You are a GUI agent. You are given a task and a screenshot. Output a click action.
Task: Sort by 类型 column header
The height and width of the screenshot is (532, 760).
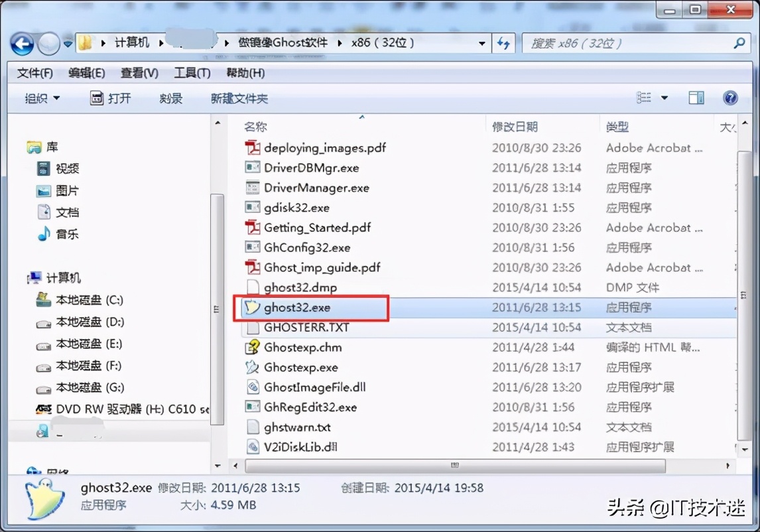[617, 127]
